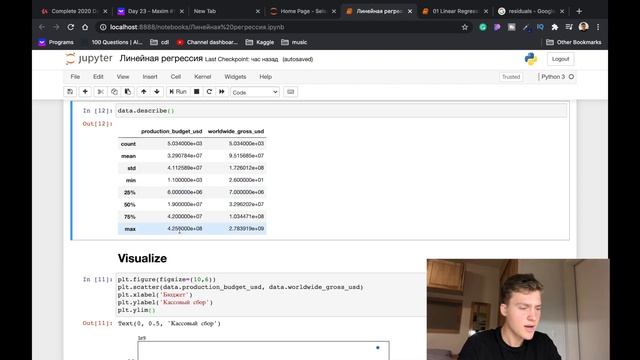Bookmark this page with the star icon
Image resolution: width=640 pixels, height=360 pixels.
464,27
